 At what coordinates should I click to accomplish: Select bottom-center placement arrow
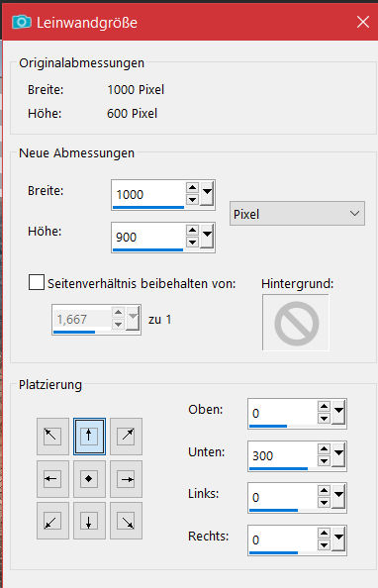89,522
